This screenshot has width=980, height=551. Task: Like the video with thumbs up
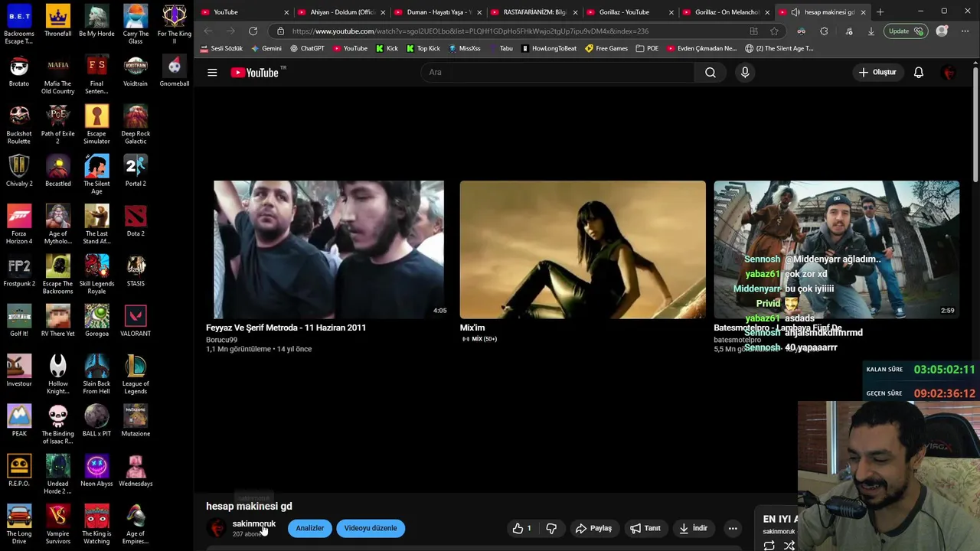521,528
